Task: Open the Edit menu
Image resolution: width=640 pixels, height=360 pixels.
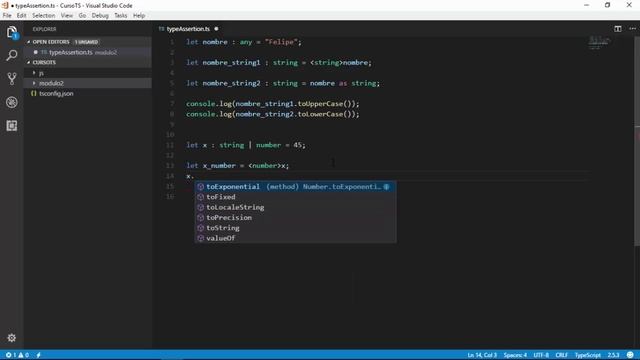Action: 21,16
